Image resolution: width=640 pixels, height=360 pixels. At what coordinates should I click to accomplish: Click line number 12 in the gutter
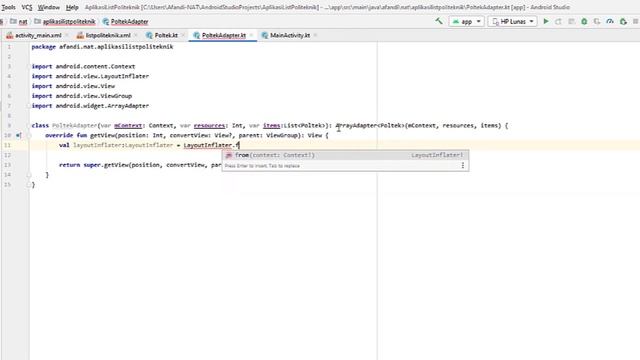(x=7, y=155)
